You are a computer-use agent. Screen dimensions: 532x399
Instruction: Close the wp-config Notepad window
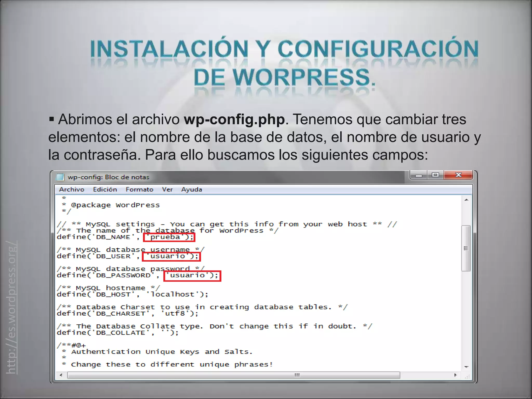pyautogui.click(x=458, y=175)
